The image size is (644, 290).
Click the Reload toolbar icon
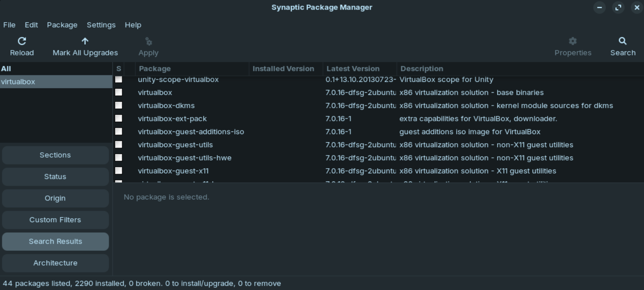coord(22,41)
